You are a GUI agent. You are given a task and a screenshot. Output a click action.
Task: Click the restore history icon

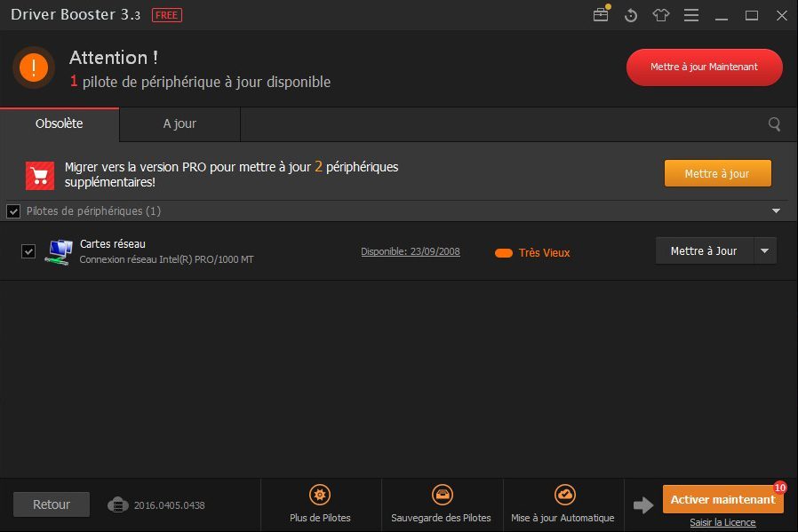[631, 15]
